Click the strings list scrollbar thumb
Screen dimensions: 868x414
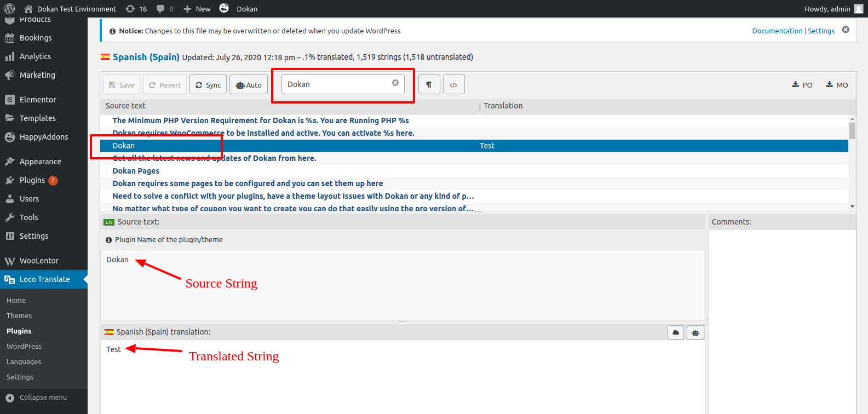click(852, 130)
